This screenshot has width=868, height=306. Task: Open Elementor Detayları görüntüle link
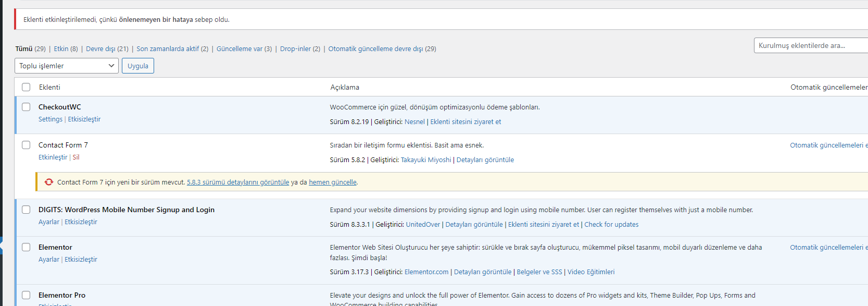pyautogui.click(x=483, y=272)
